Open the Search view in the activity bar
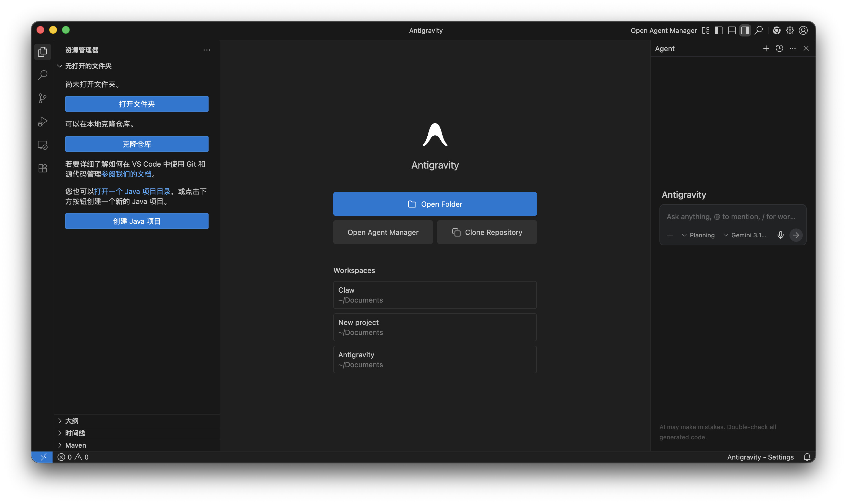 pos(43,75)
